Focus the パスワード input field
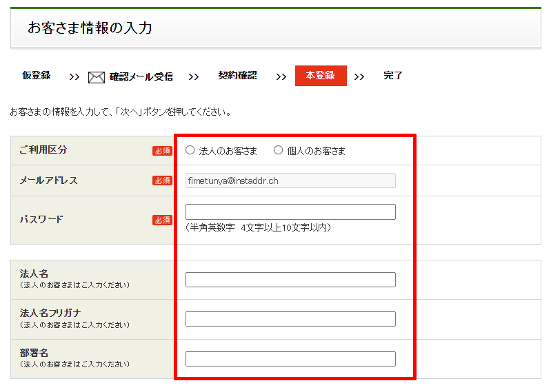 pyautogui.click(x=290, y=212)
